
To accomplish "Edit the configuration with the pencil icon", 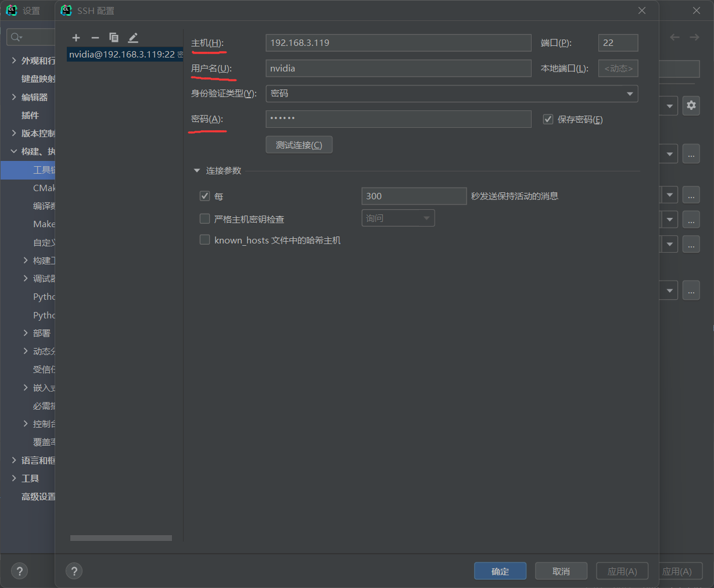I will pyautogui.click(x=132, y=37).
